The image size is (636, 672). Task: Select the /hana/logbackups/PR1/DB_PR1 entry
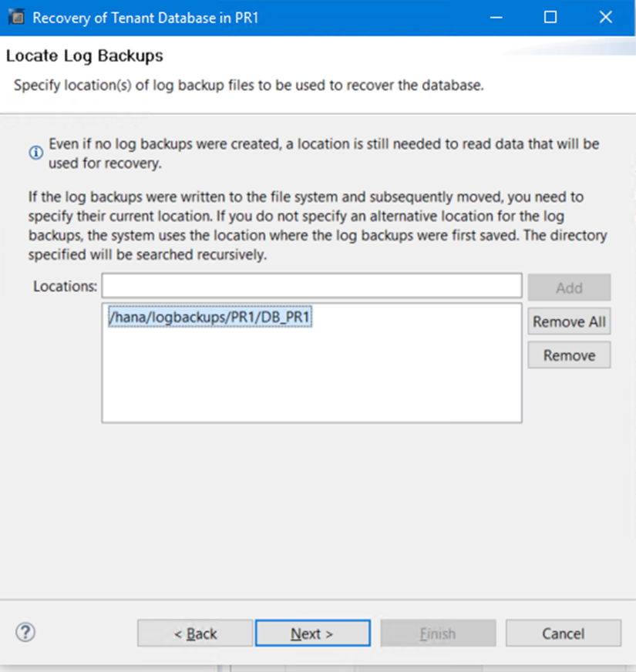(x=210, y=318)
